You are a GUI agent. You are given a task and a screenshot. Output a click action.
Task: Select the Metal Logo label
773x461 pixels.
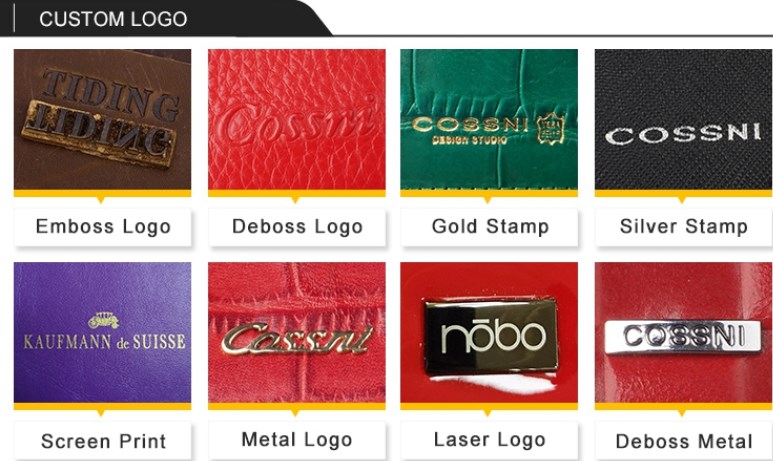point(297,440)
